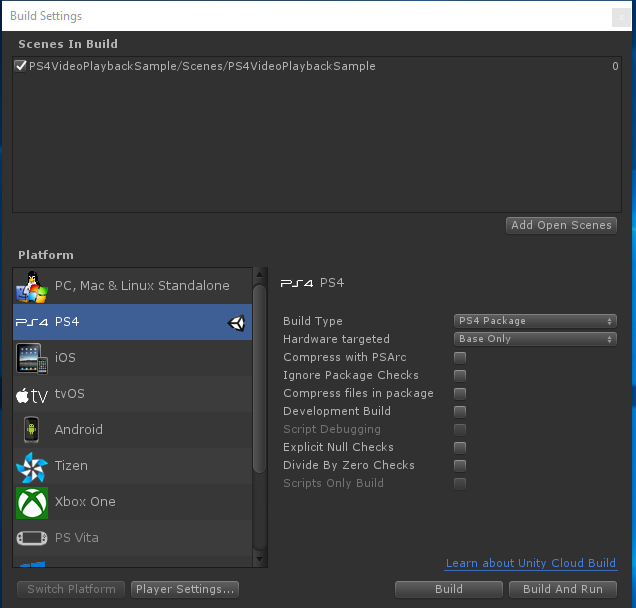Open the Build Type dropdown
Screen dimensions: 636x608
point(535,321)
